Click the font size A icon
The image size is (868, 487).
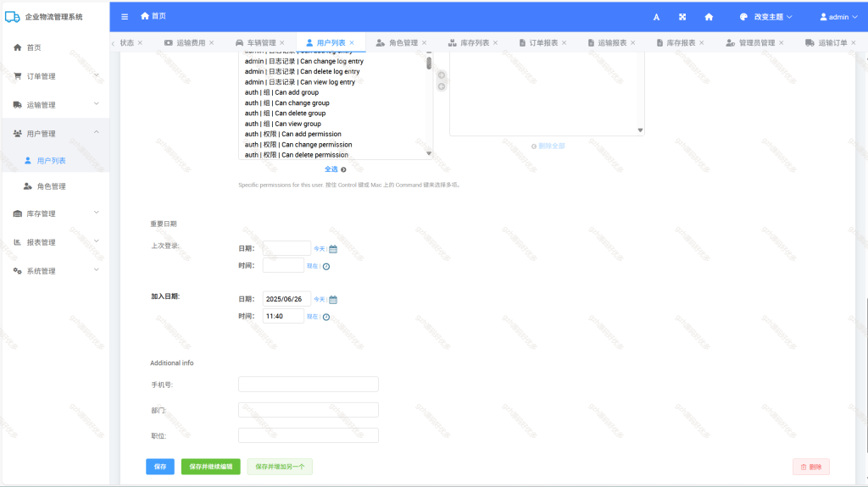[656, 17]
